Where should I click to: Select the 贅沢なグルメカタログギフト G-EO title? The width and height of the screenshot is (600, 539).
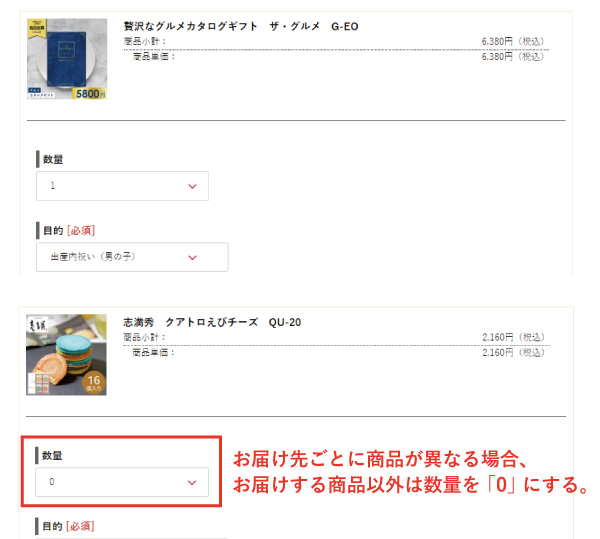[241, 26]
